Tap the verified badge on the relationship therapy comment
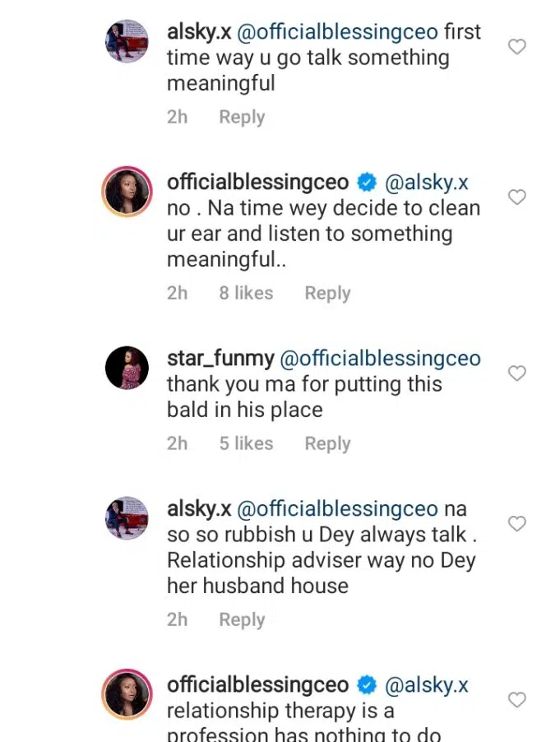 tap(366, 685)
